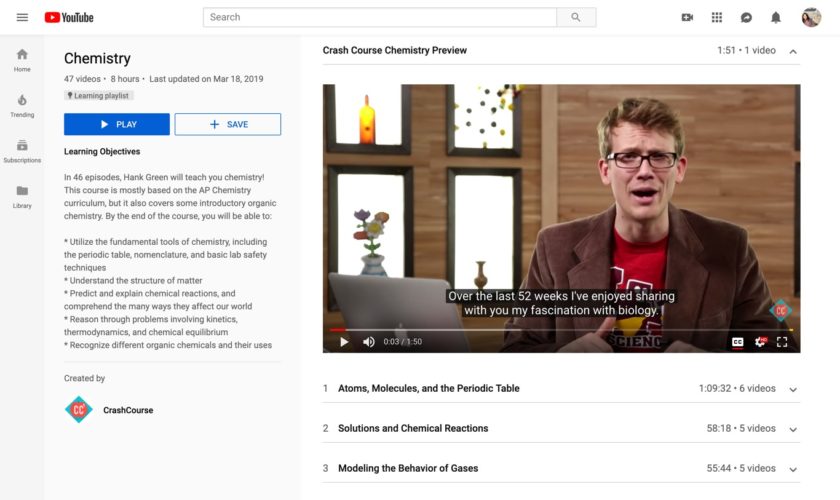
Task: Open the messages share icon
Action: [x=746, y=17]
